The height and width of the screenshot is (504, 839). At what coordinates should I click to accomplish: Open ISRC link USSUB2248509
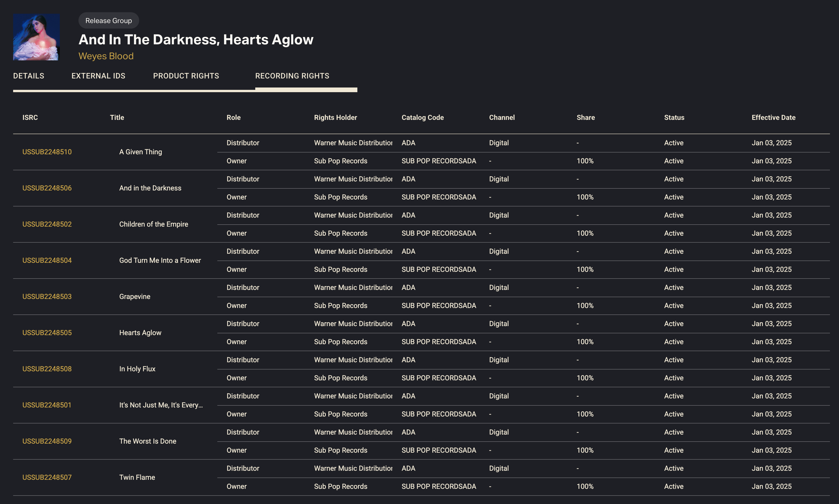pyautogui.click(x=47, y=441)
